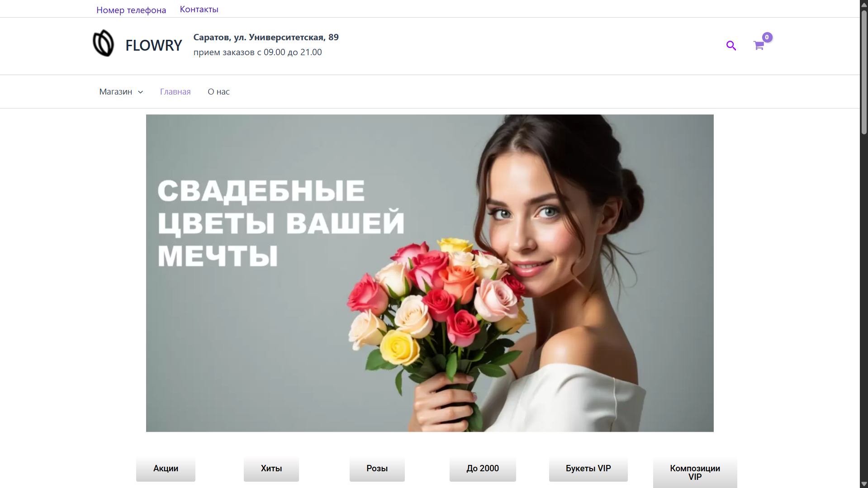Open the Композиции VIP button

(x=695, y=472)
